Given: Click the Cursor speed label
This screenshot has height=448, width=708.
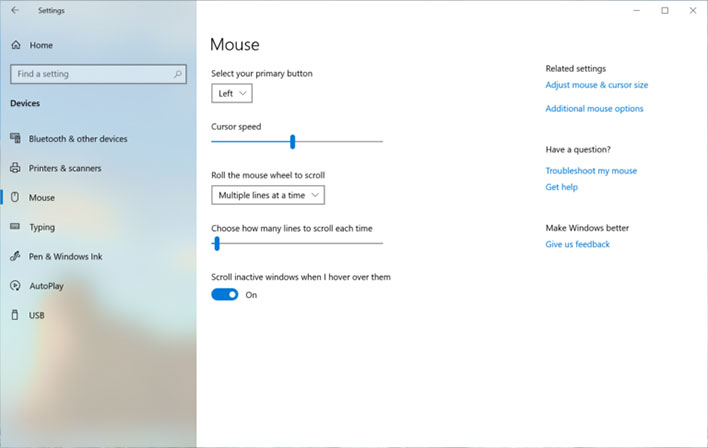Looking at the screenshot, I should click(236, 127).
